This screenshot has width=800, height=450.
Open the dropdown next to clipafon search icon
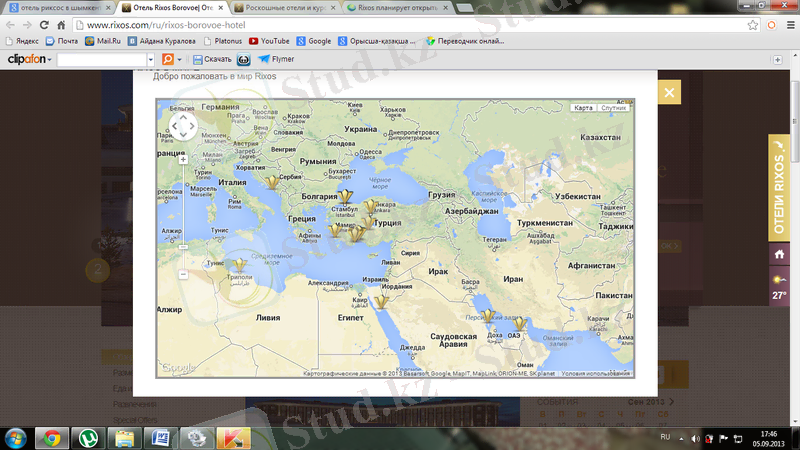coord(179,60)
